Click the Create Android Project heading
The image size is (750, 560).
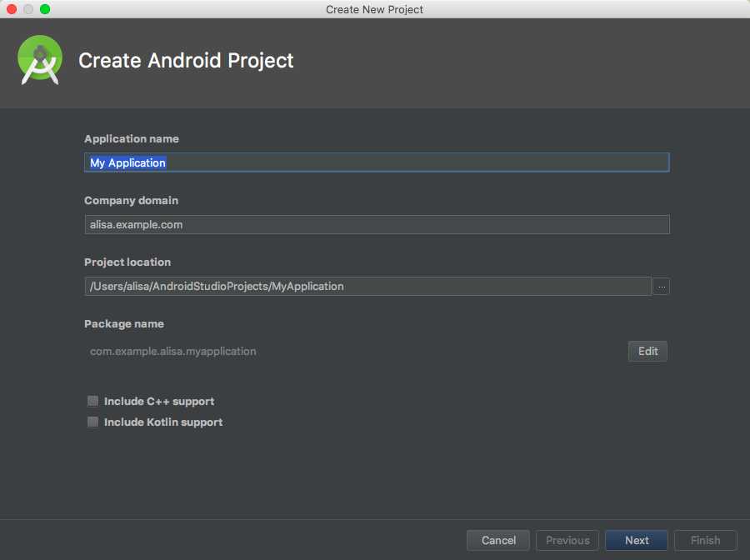click(186, 61)
